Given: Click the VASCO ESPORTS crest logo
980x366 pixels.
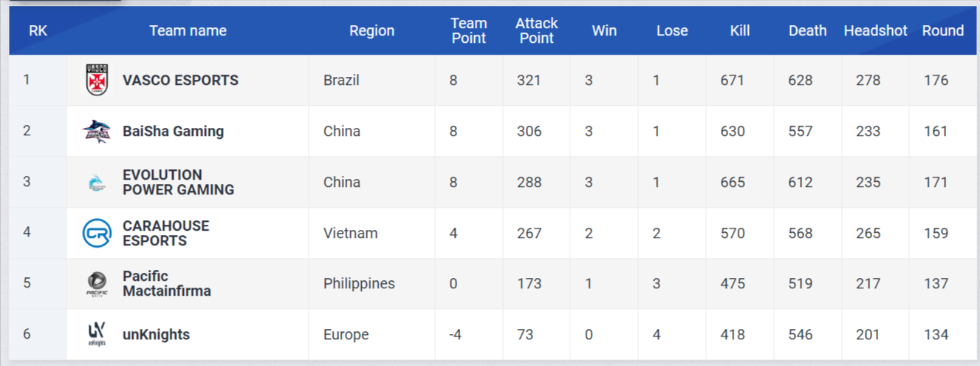Looking at the screenshot, I should point(97,80).
